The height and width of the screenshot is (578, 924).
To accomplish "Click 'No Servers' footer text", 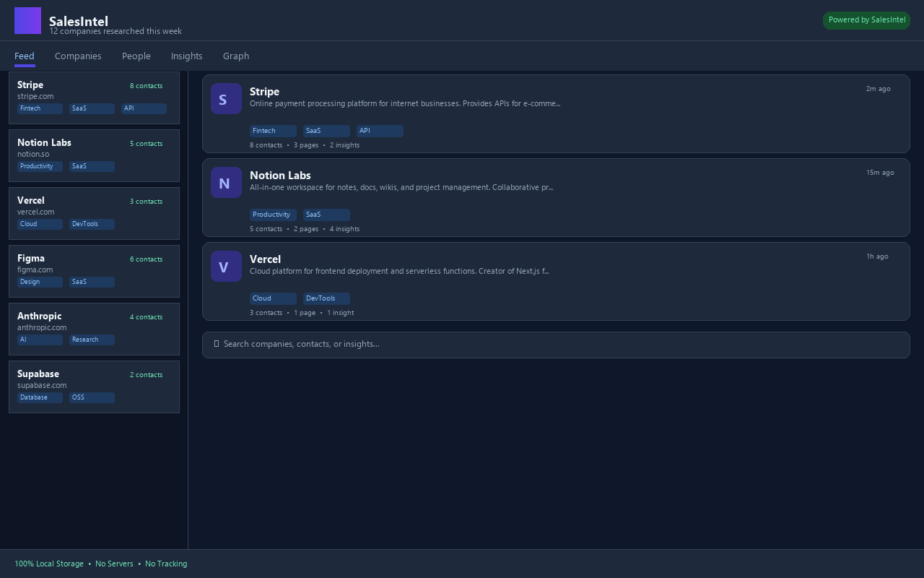I will coord(114,564).
